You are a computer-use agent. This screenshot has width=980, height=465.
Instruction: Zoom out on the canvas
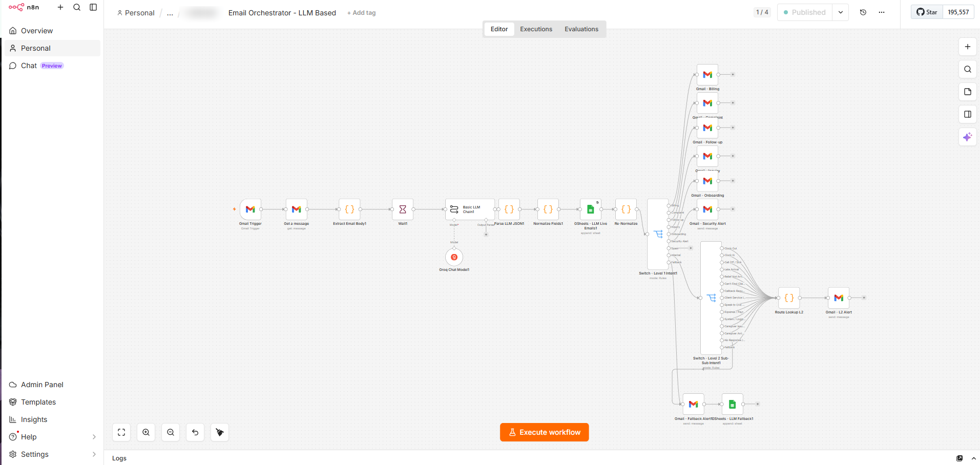171,432
